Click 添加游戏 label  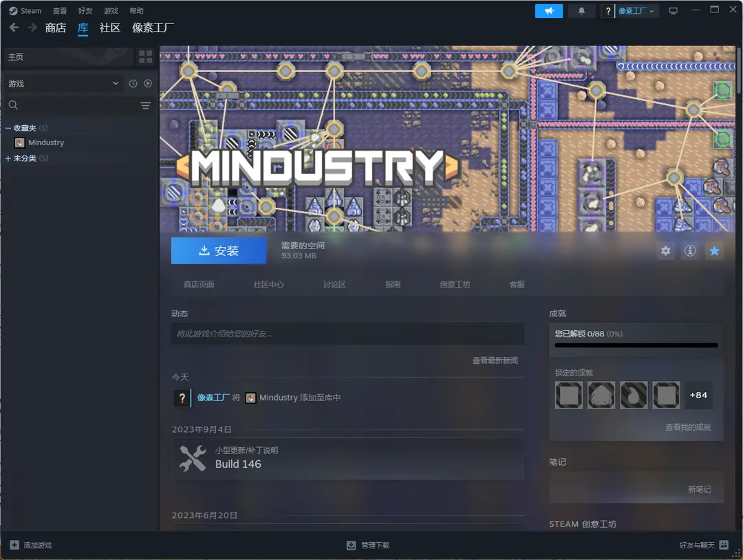click(38, 546)
